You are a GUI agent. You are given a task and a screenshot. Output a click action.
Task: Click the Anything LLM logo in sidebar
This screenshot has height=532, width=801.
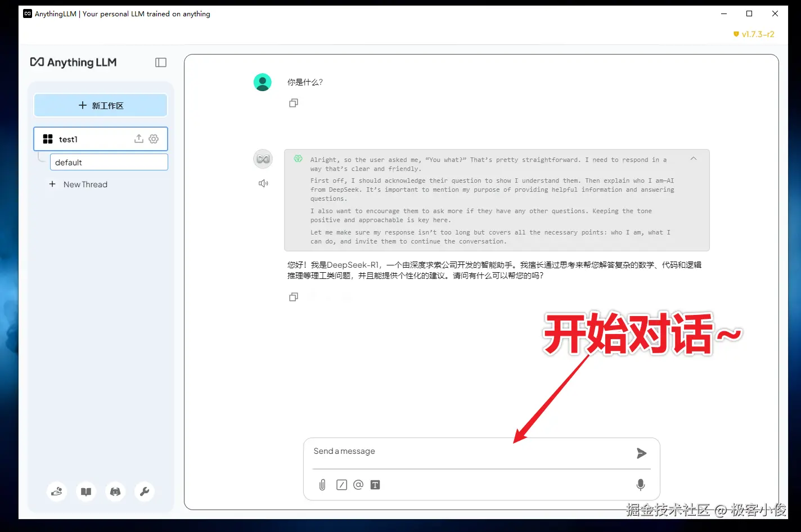pyautogui.click(x=73, y=62)
